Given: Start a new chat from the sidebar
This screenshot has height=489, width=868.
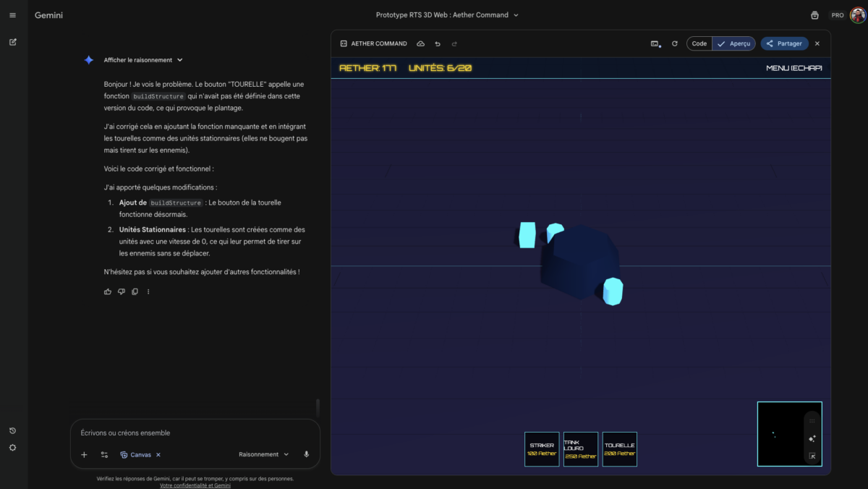Looking at the screenshot, I should (12, 42).
